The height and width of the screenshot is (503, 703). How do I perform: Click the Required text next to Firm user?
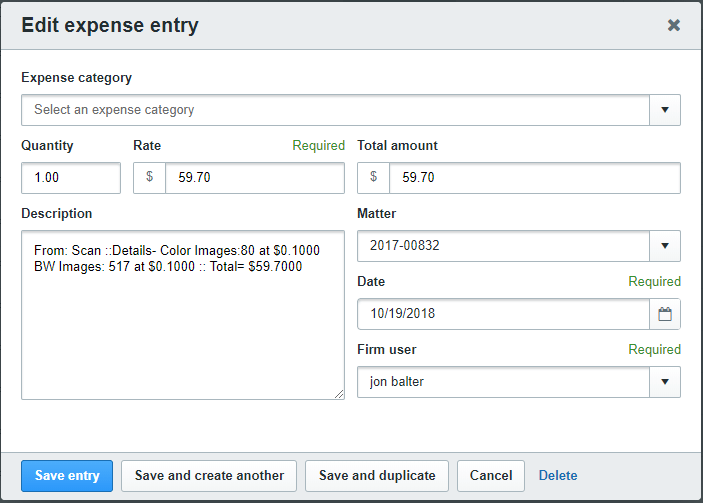[x=655, y=350]
